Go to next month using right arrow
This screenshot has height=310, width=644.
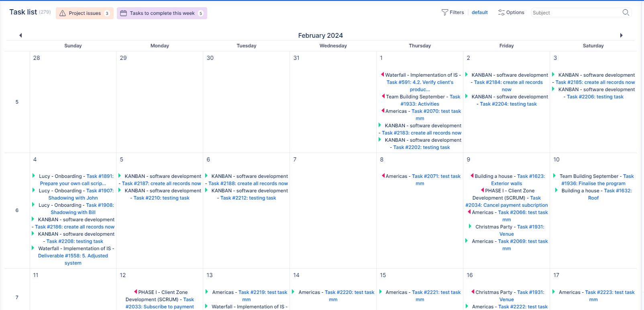[x=621, y=35]
